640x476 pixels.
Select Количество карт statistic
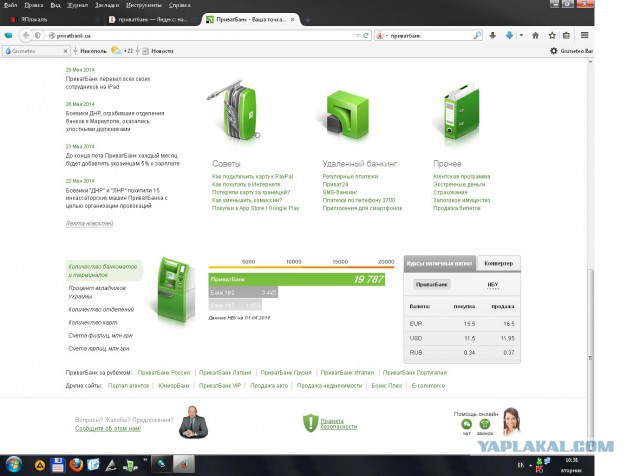click(93, 323)
